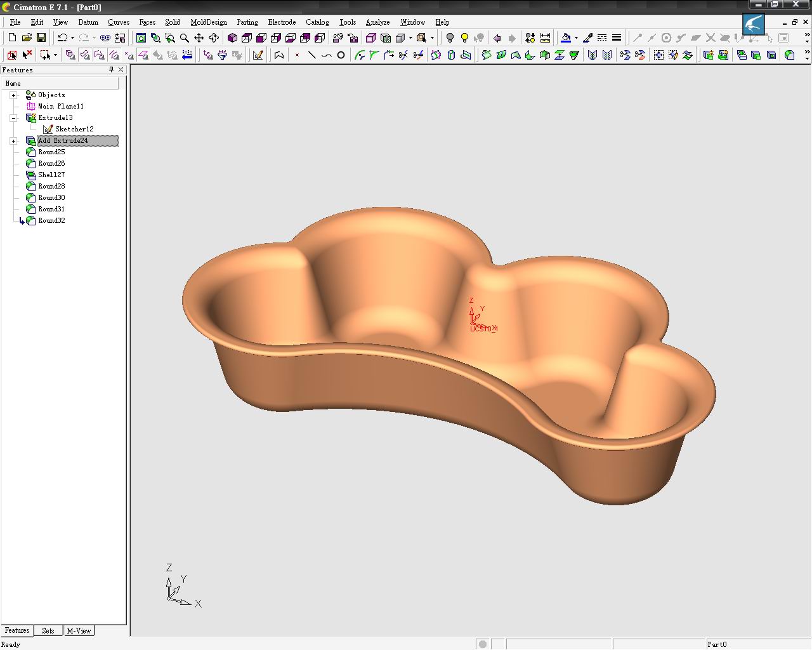Expand the Add Extrude24 node
Viewport: 812px width, 650px height.
coord(13,141)
